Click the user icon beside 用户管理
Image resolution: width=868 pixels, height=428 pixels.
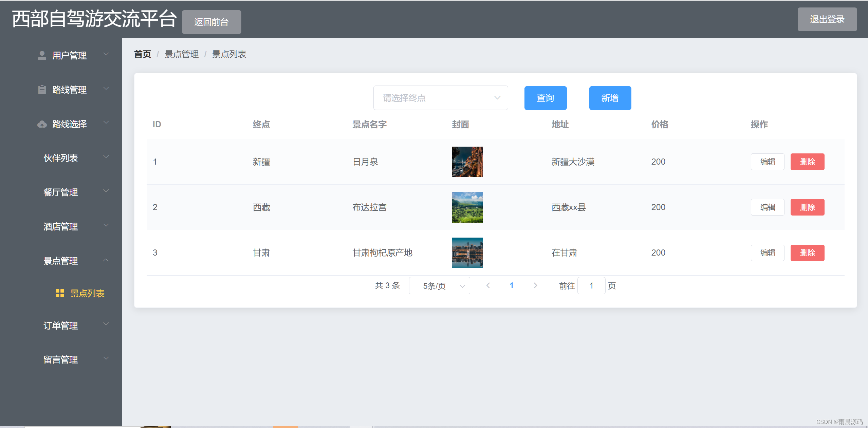42,55
